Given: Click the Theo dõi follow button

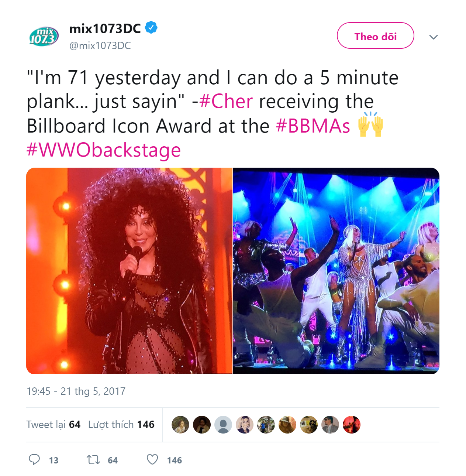Looking at the screenshot, I should click(375, 35).
